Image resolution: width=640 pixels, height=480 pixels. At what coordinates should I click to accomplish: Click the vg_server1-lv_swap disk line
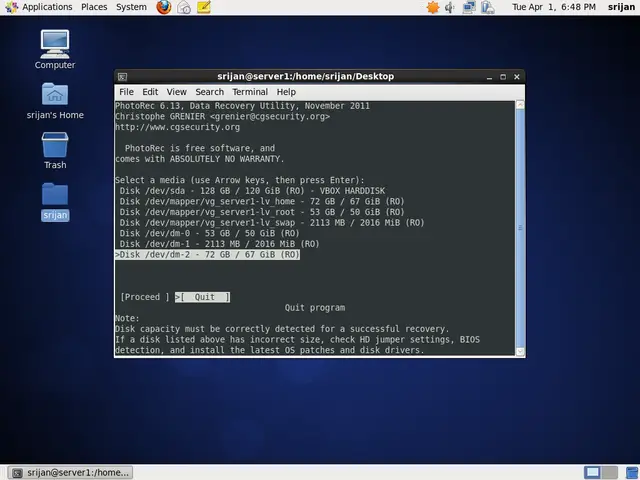coord(272,222)
